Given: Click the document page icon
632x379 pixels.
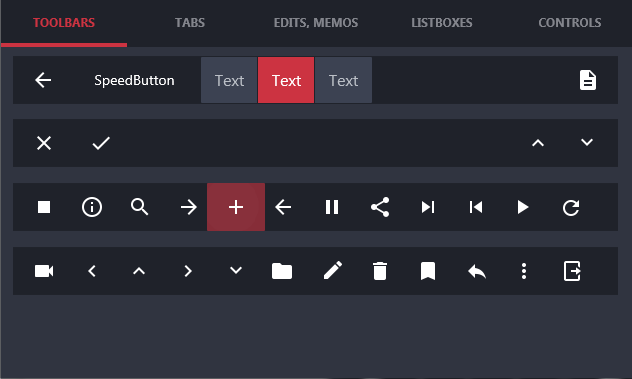Looking at the screenshot, I should tap(588, 80).
